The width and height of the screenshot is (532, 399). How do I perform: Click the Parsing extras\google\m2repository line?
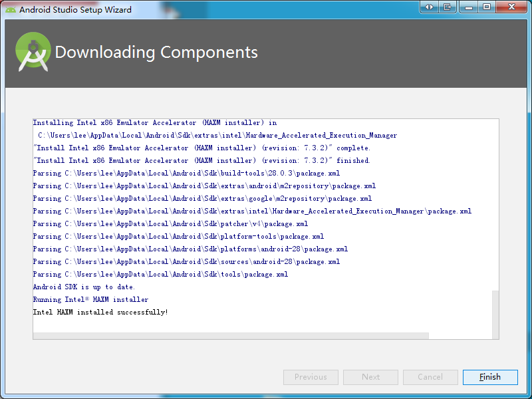202,198
